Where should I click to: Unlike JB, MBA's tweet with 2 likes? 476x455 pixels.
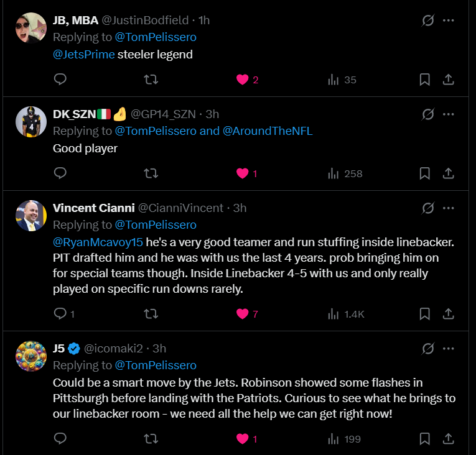point(243,80)
